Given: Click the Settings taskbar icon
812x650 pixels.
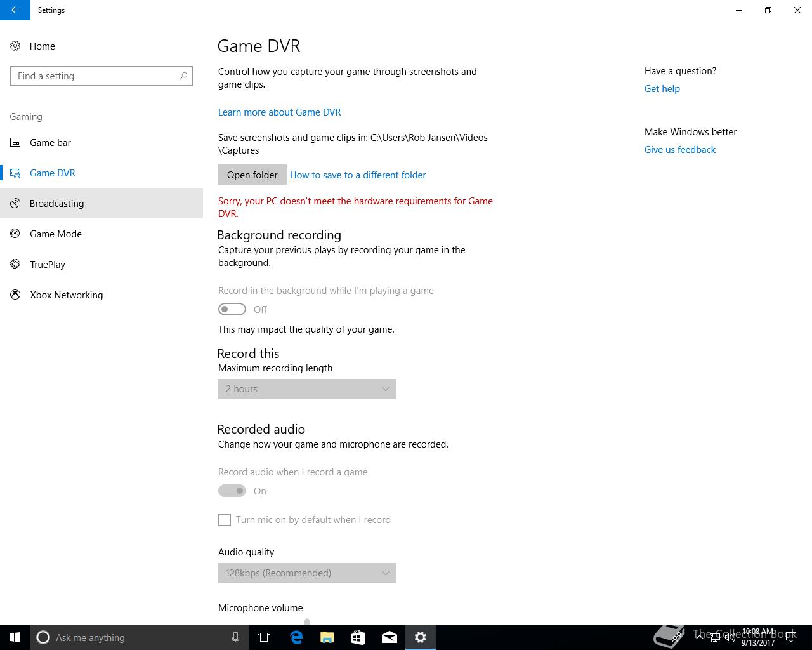Looking at the screenshot, I should pos(421,637).
